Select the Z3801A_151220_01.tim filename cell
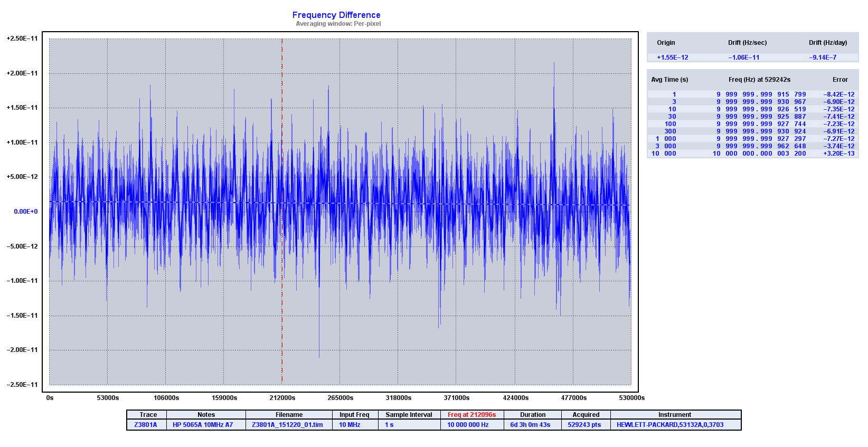The image size is (868, 447). click(287, 425)
